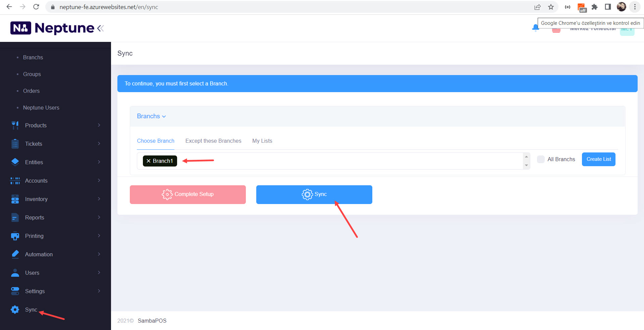Open Products using the fork icon
The height and width of the screenshot is (330, 644).
[x=15, y=125]
